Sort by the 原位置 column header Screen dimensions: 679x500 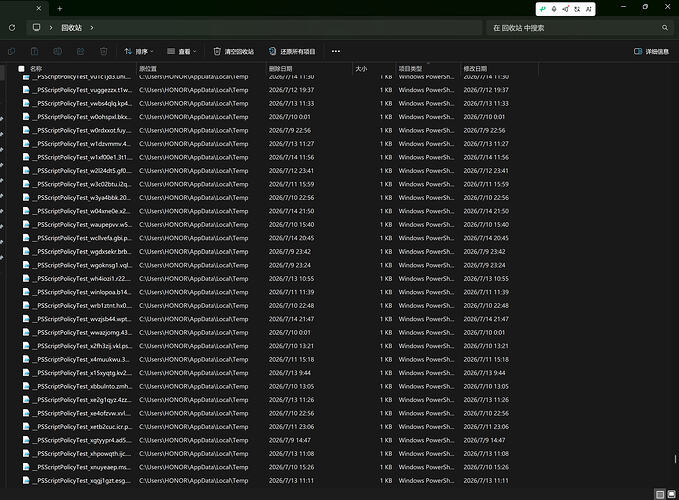(148, 68)
